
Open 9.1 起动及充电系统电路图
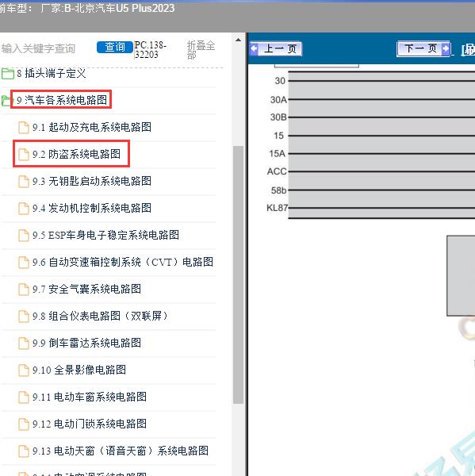click(92, 127)
